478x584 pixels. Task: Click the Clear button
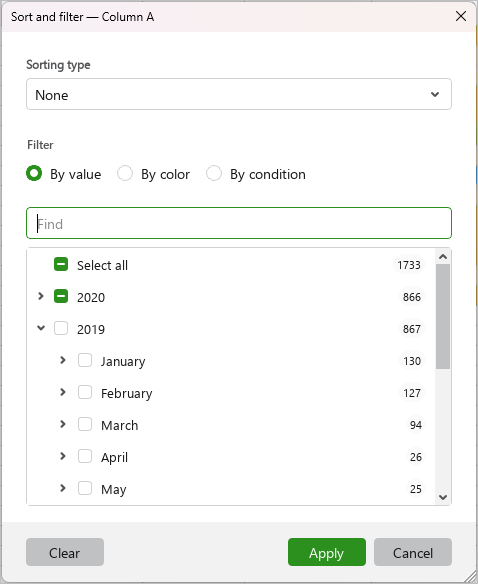(x=65, y=552)
